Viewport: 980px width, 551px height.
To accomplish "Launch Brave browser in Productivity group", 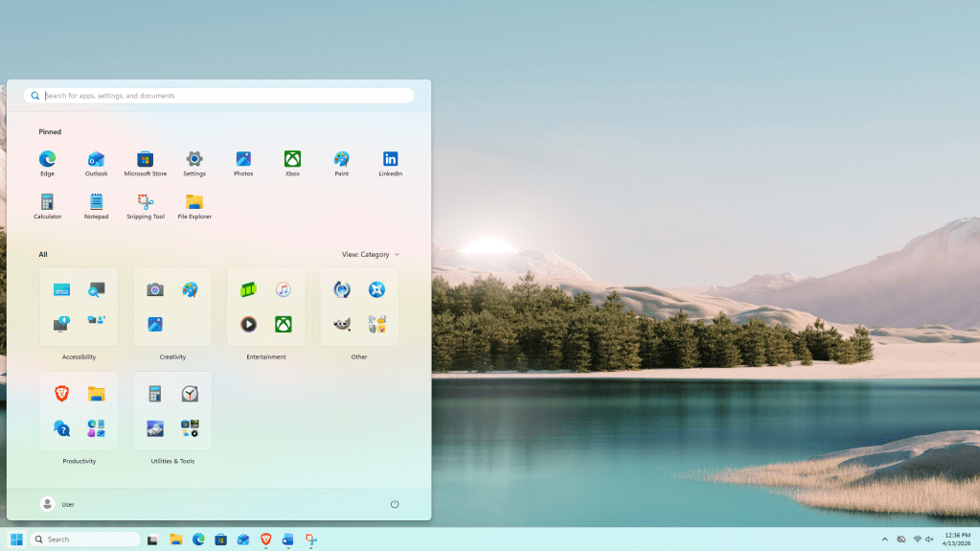I will pyautogui.click(x=61, y=394).
